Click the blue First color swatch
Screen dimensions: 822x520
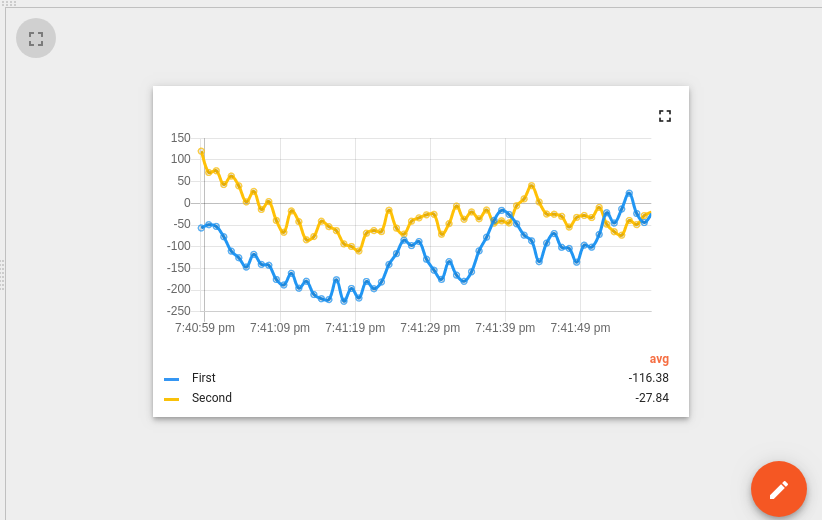pyautogui.click(x=171, y=379)
